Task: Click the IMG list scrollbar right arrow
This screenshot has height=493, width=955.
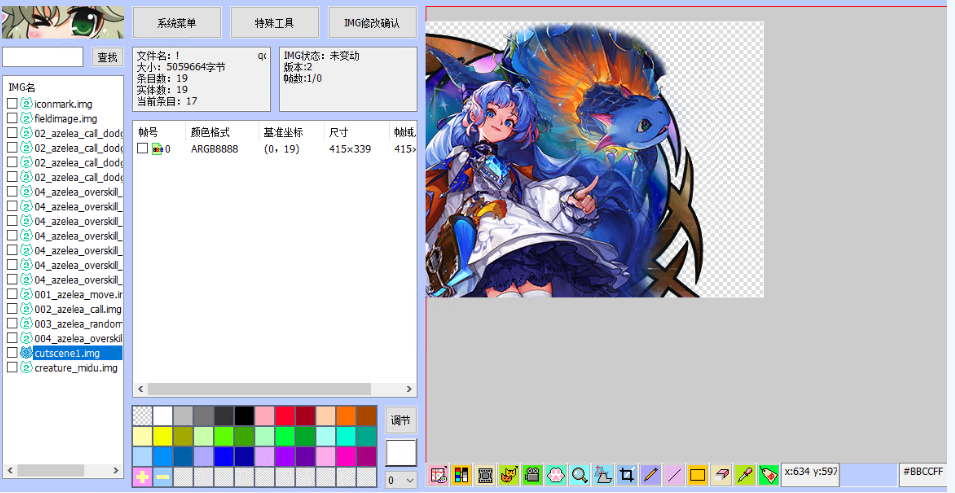Action: coord(116,470)
